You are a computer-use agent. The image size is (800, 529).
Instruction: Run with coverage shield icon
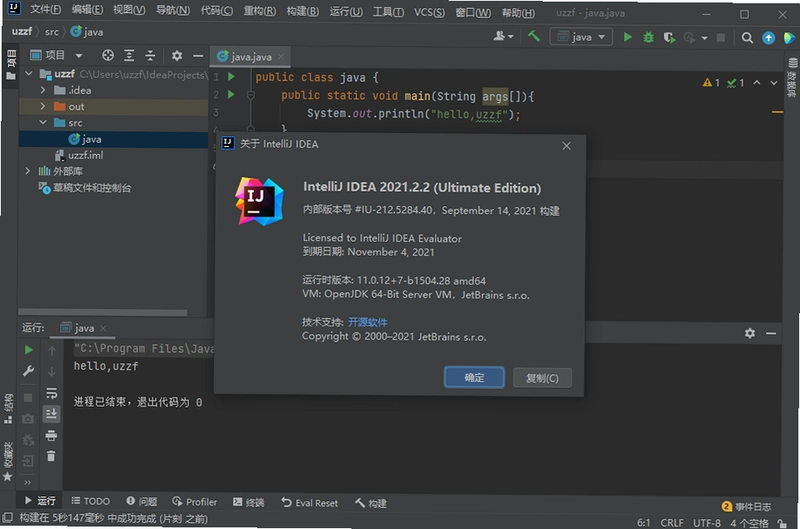pyautogui.click(x=669, y=37)
